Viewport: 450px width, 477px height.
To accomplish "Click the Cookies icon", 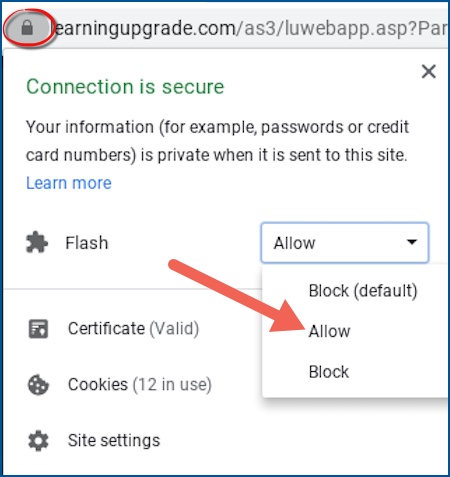I will (38, 385).
